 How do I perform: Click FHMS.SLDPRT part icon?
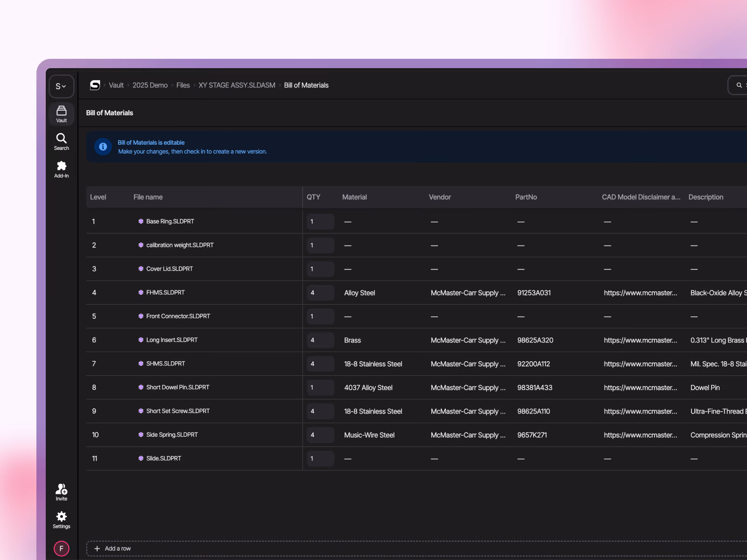[141, 293]
